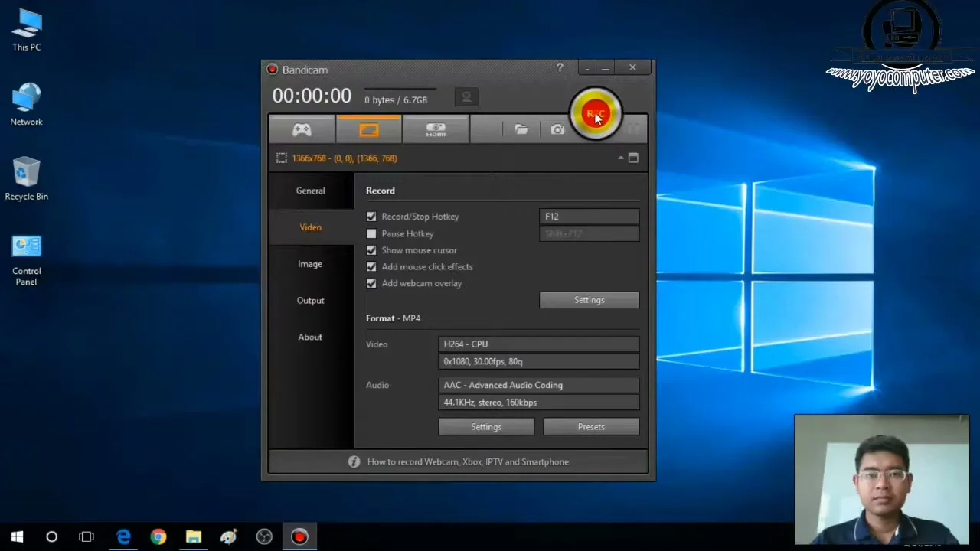Viewport: 980px width, 551px height.
Task: Open the Paint icon on the taskbar
Action: click(x=228, y=536)
